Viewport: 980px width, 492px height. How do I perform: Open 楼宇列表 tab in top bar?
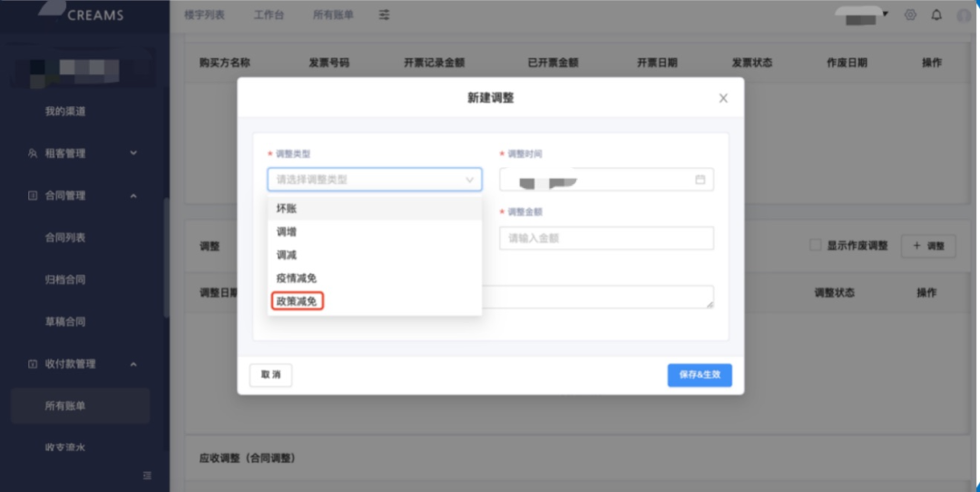tap(204, 15)
